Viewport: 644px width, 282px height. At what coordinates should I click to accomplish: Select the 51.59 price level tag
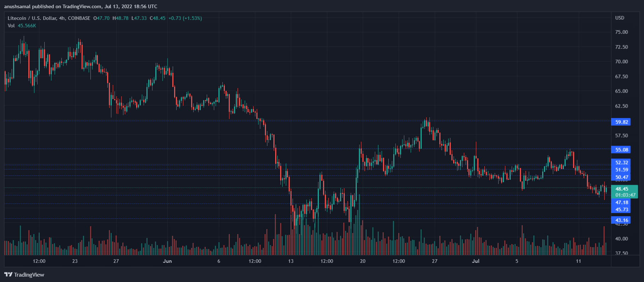(x=621, y=170)
